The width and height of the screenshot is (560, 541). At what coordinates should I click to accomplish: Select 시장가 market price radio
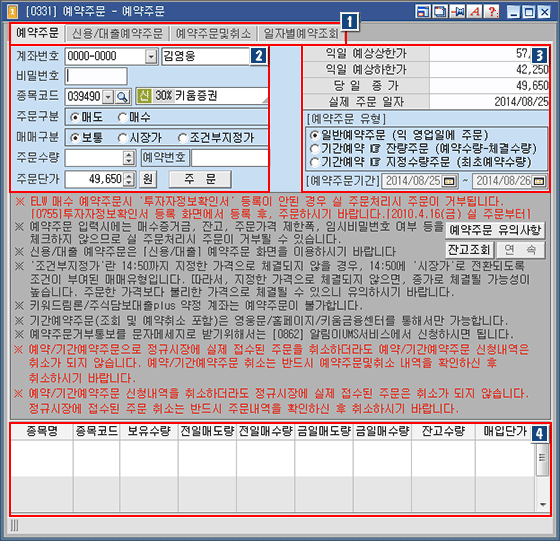click(122, 138)
